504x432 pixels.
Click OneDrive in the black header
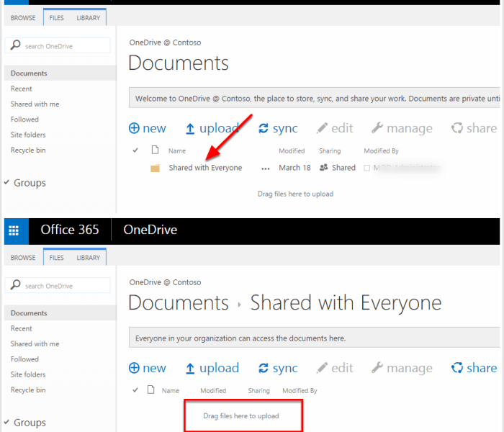click(150, 230)
